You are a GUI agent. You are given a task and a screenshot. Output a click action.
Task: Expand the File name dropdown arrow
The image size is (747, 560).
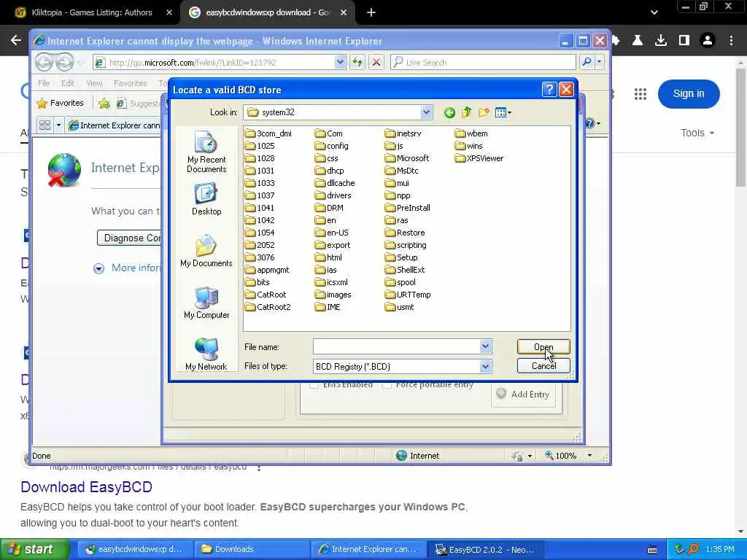coord(485,346)
